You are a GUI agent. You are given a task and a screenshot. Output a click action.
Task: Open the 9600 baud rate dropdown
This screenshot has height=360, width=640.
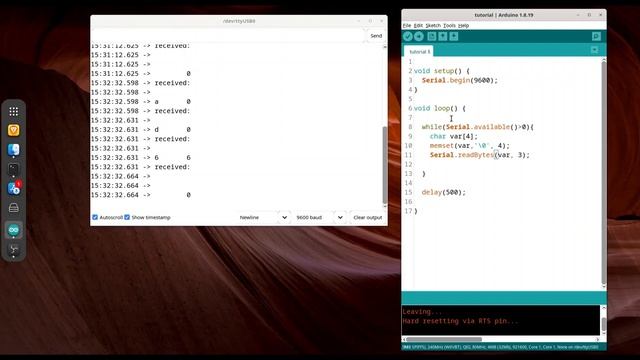point(320,218)
